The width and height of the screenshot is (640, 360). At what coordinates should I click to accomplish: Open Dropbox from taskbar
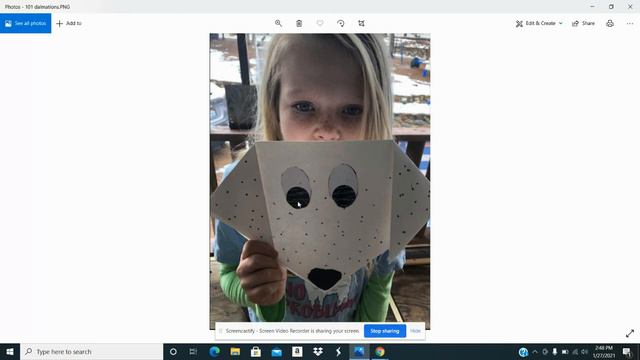coord(318,351)
